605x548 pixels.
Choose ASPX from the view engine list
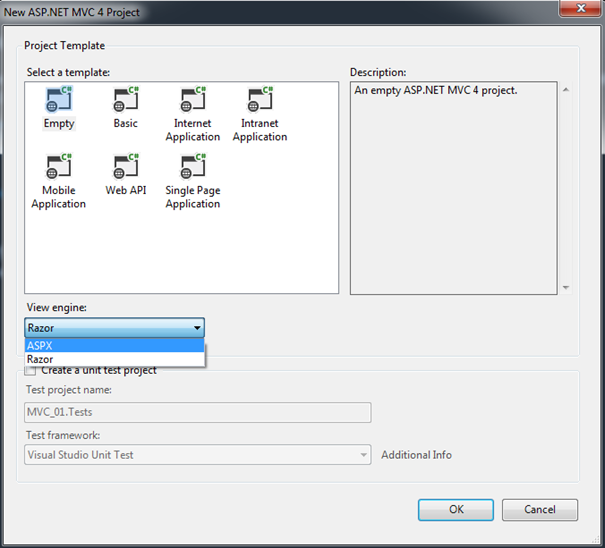coord(114,345)
